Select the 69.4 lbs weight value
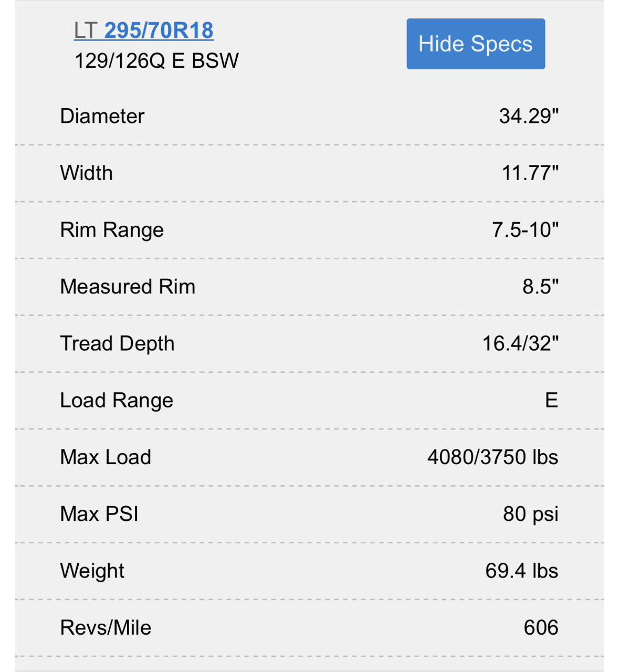 point(521,571)
